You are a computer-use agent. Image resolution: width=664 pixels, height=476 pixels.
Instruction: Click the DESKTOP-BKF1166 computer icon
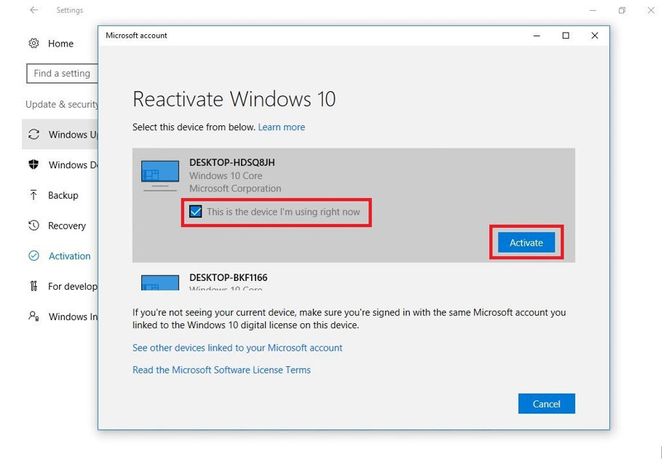160,282
